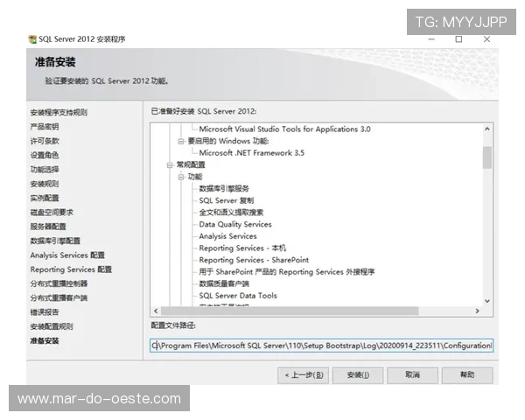Click the 要启用的 Windows 功能 label
The height and width of the screenshot is (420, 525).
click(228, 142)
